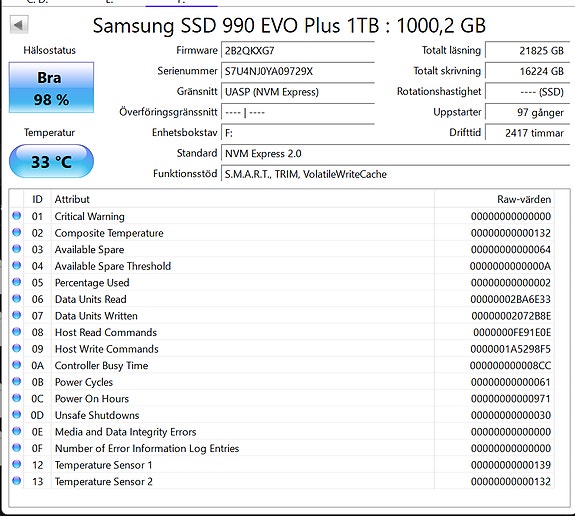Select the Controller Busy Time attribute text
This screenshot has height=516, width=575.
point(101,366)
